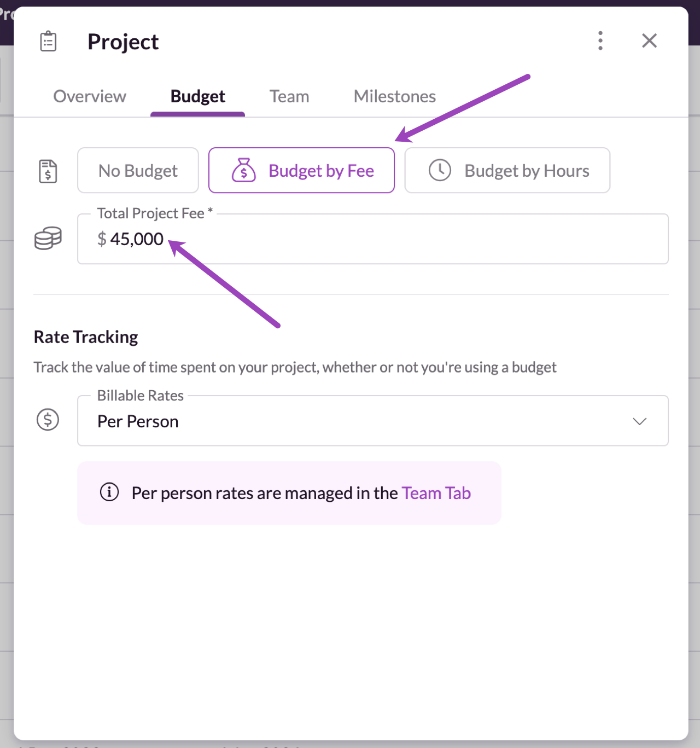The width and height of the screenshot is (700, 748).
Task: Click the money bag icon in Budget by Fee
Action: (x=244, y=170)
